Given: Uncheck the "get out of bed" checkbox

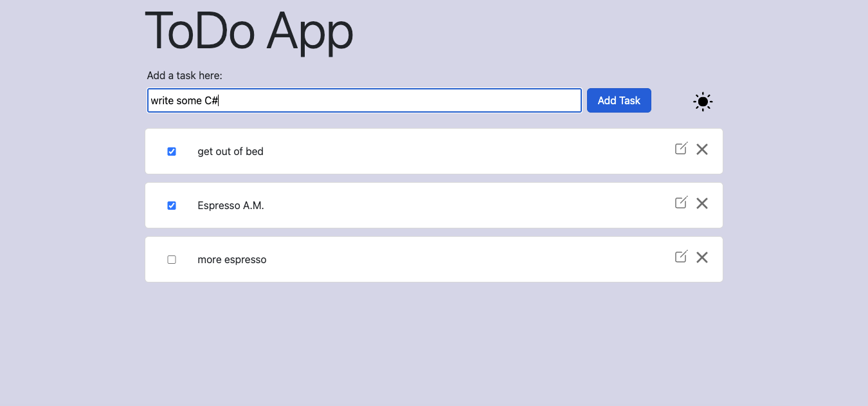Looking at the screenshot, I should 172,151.
